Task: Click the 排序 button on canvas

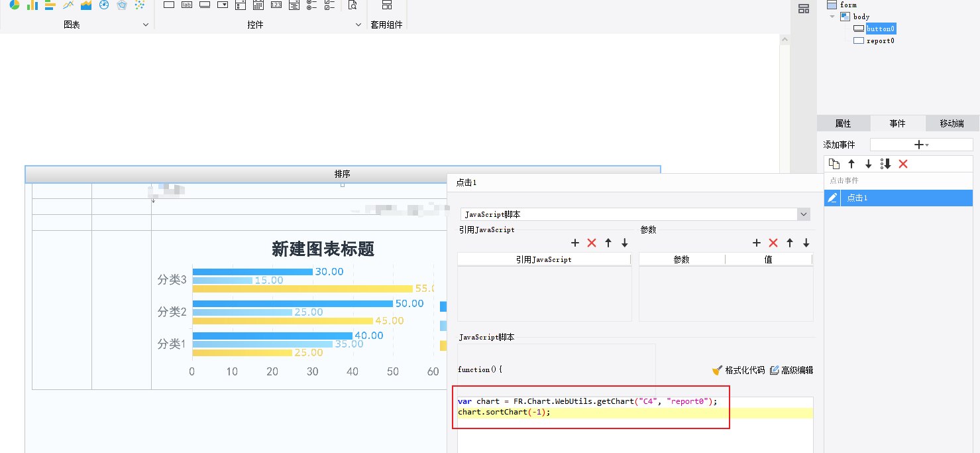Action: pos(343,174)
